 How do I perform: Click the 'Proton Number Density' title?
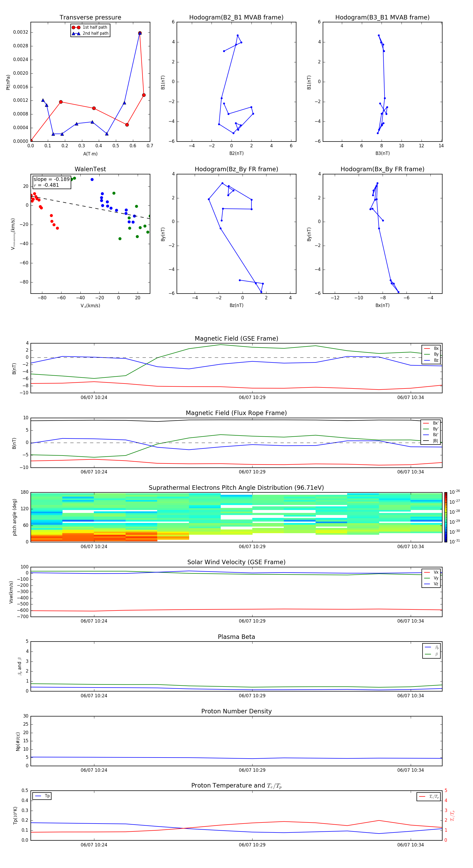coord(236,711)
